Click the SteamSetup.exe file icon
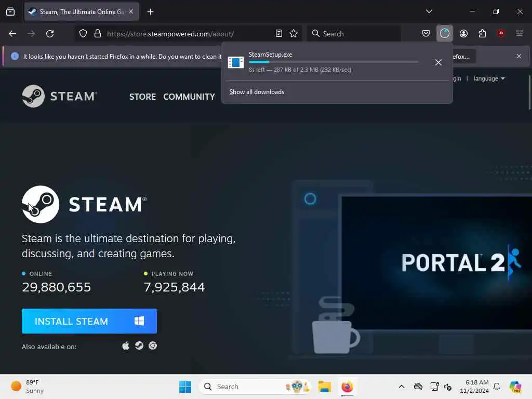The width and height of the screenshot is (532, 399). click(x=236, y=62)
